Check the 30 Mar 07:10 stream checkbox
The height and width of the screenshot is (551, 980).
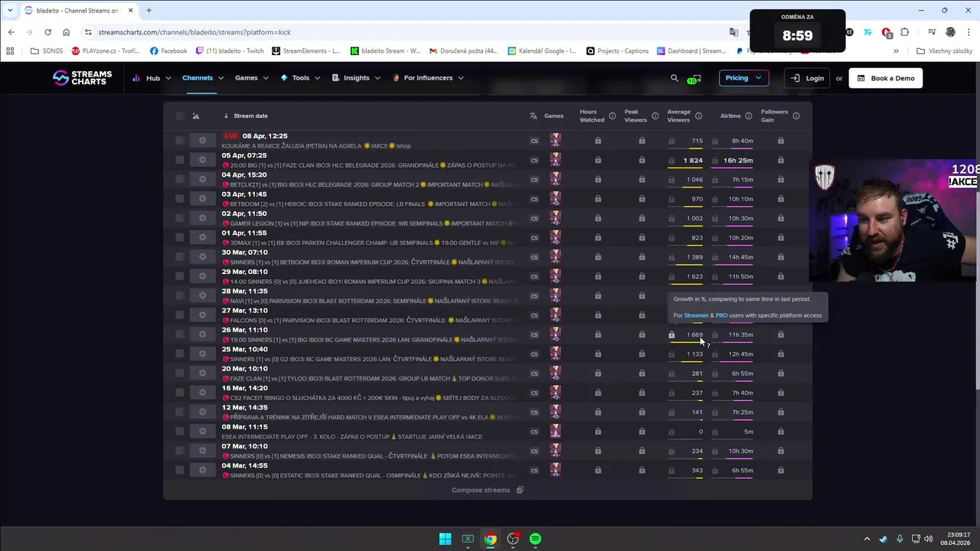click(x=179, y=257)
